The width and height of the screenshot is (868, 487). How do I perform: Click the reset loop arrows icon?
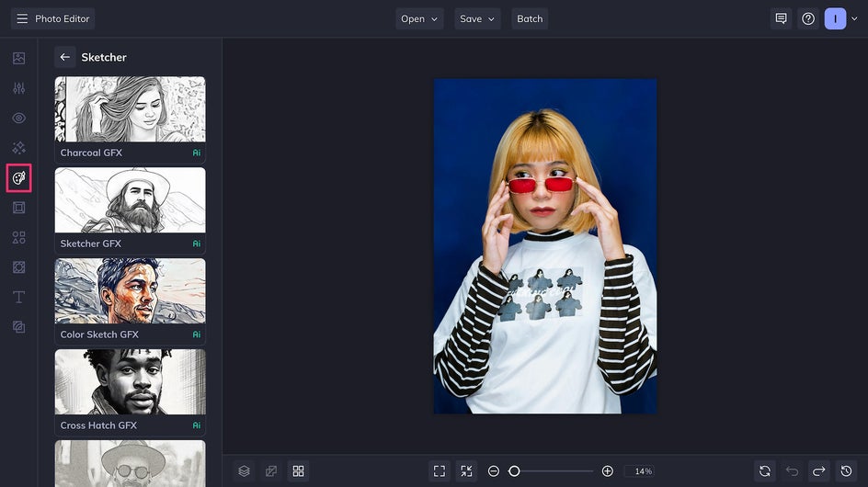[765, 471]
